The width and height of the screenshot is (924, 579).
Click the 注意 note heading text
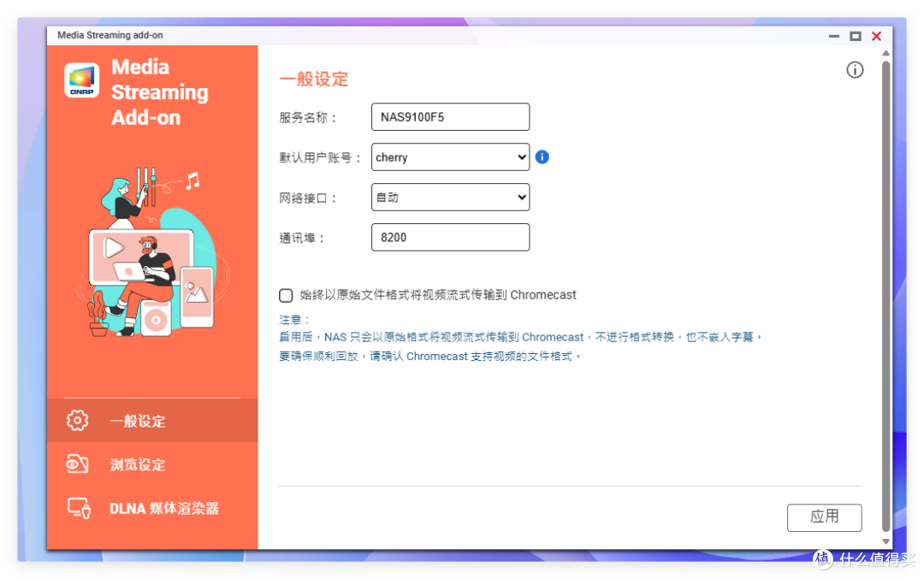293,320
